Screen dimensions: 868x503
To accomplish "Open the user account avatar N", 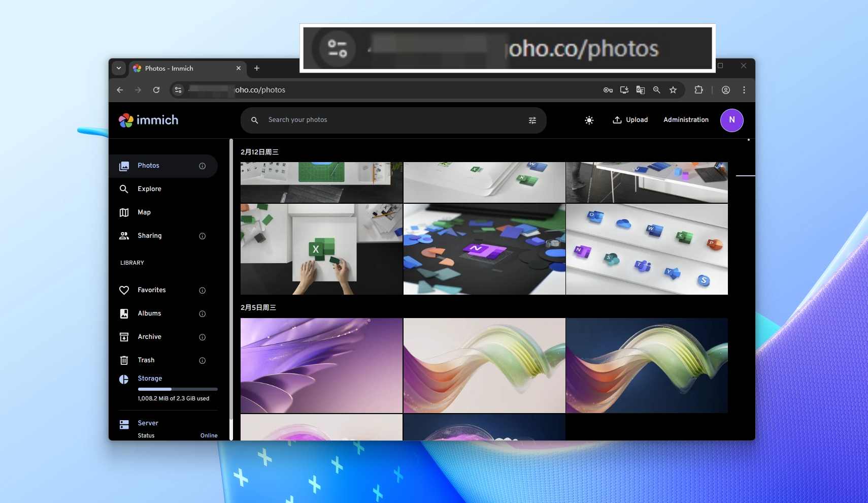I will [x=732, y=120].
